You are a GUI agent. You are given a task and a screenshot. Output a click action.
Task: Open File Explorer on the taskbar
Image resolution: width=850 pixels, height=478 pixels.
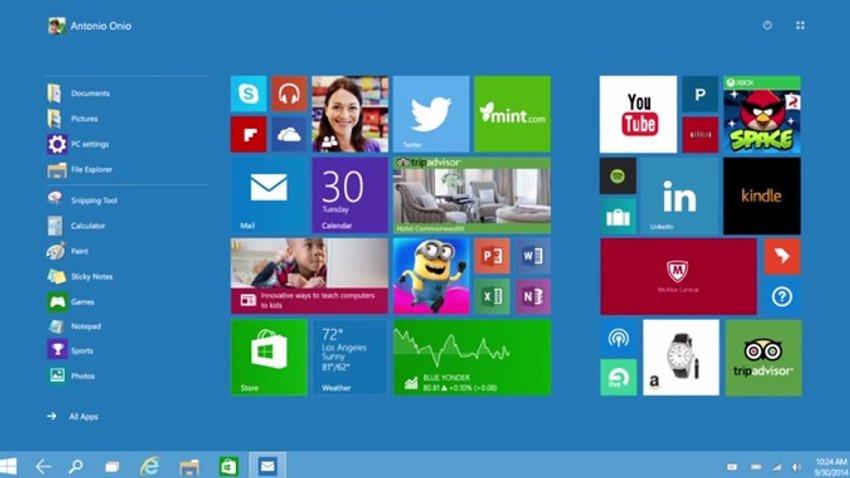(189, 467)
